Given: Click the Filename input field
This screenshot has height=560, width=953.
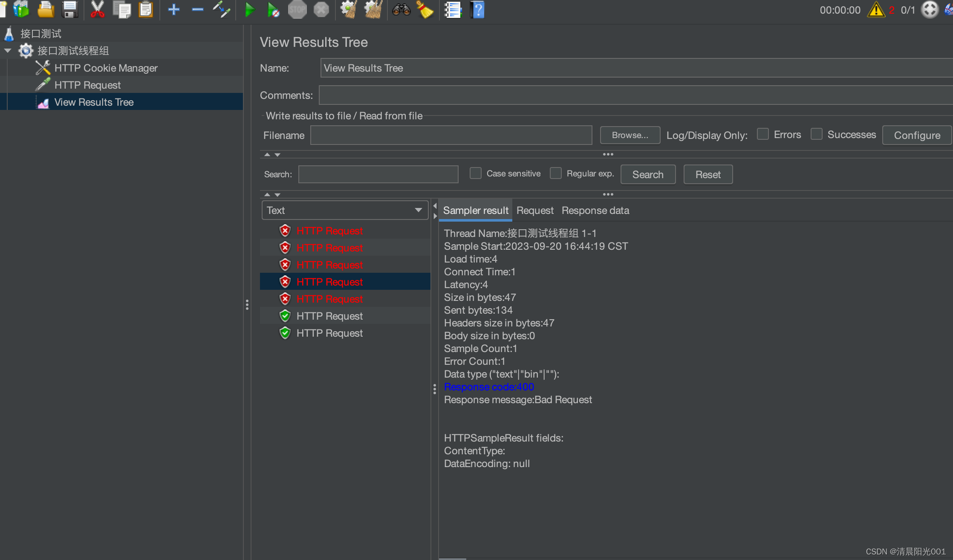Looking at the screenshot, I should tap(451, 135).
